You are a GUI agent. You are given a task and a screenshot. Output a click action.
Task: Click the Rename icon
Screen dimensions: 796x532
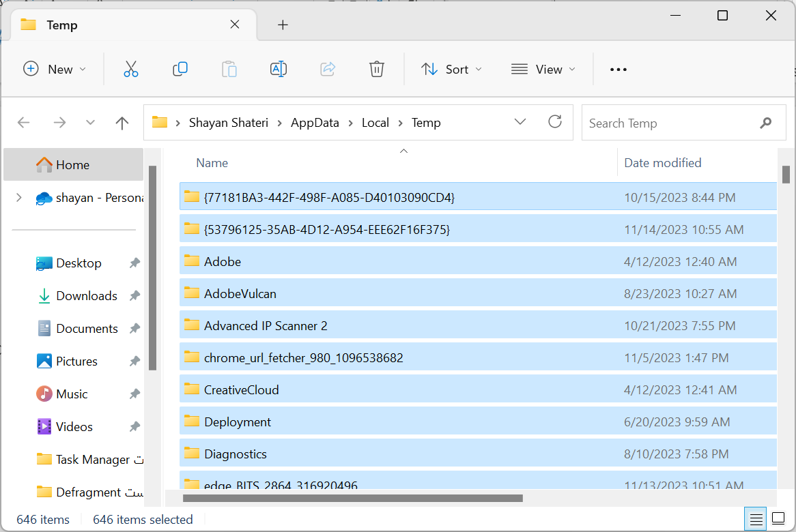tap(279, 69)
